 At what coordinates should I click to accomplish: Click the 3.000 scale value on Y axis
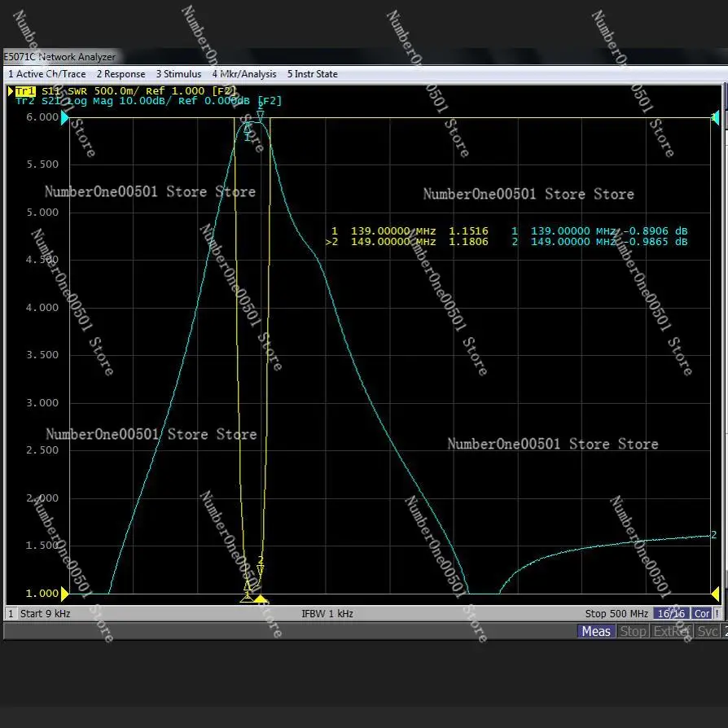pos(42,403)
